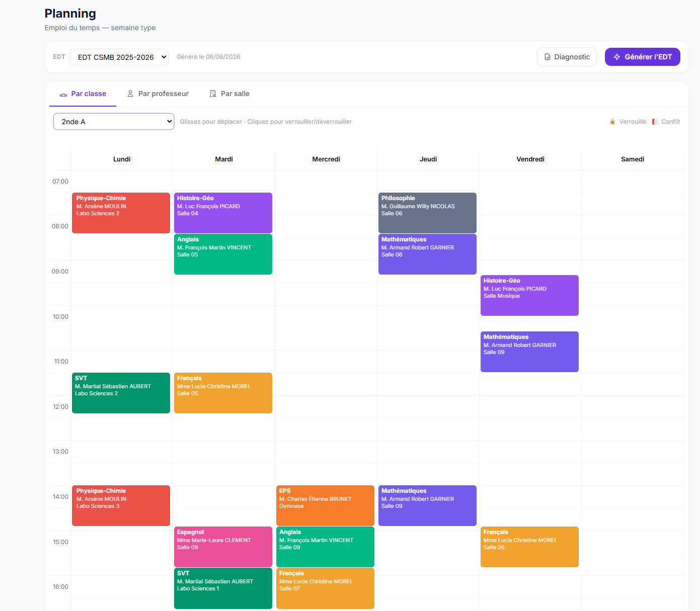This screenshot has width=700, height=611.
Task: Open the Diagnostic report button
Action: tap(567, 57)
